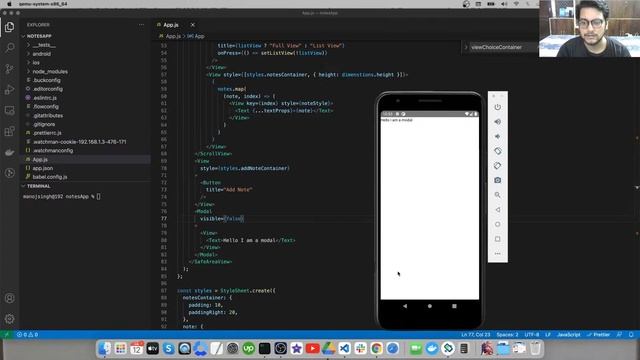Open the emulator more options ellipsis
The height and width of the screenshot is (360, 640).
click(498, 254)
